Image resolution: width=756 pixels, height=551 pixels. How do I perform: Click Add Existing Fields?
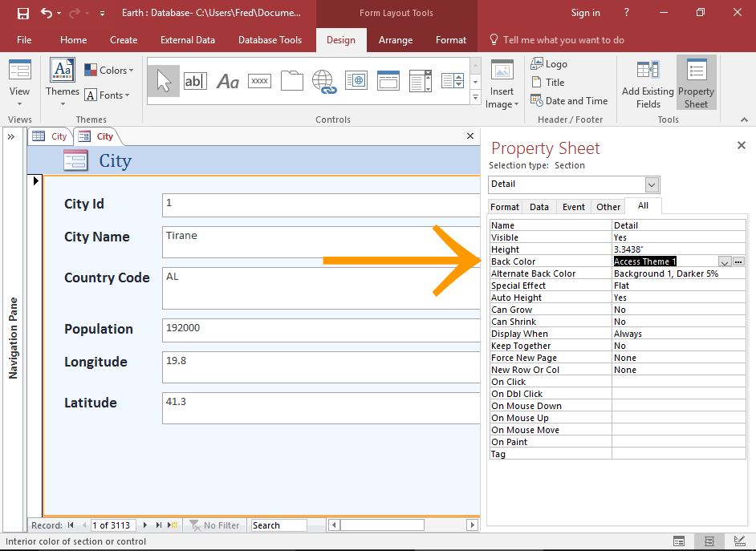click(x=648, y=85)
